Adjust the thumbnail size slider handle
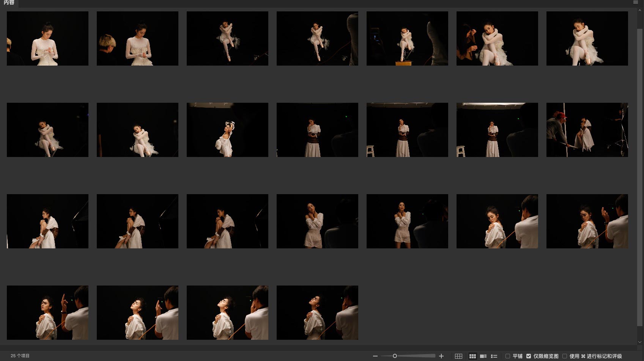The width and height of the screenshot is (644, 361). point(395,356)
